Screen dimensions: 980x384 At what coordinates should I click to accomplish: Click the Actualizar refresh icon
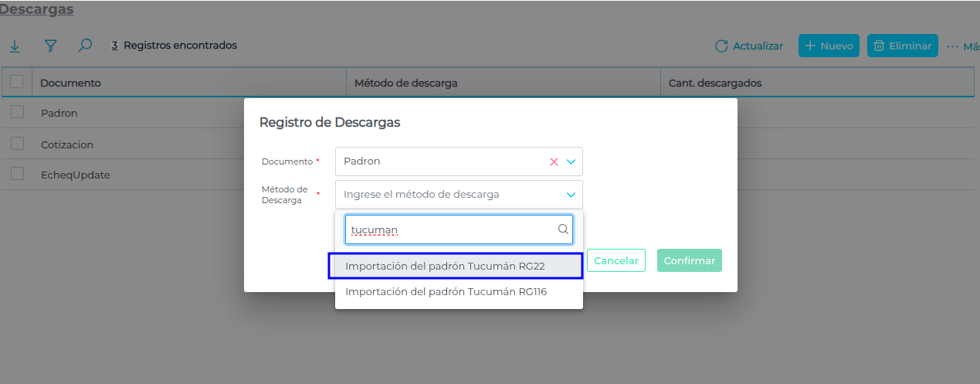[x=721, y=46]
